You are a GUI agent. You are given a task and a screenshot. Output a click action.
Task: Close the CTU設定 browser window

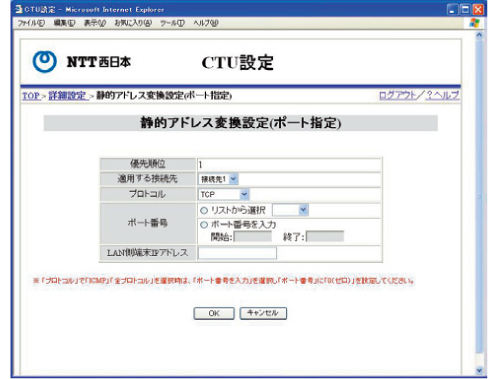tap(478, 10)
